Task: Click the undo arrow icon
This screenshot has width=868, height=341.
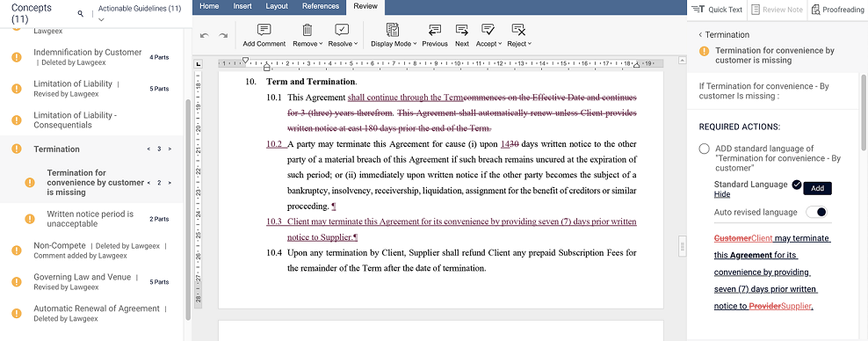Action: tap(205, 35)
